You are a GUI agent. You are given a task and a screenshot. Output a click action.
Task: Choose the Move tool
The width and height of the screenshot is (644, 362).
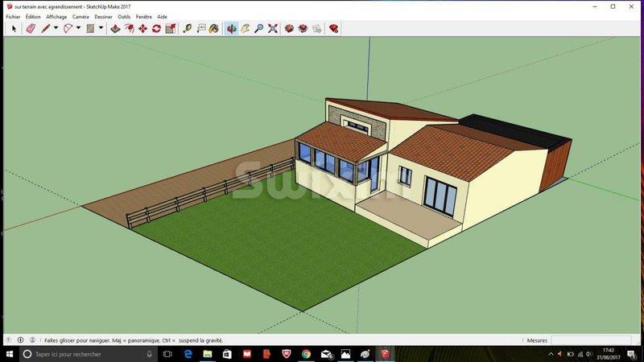point(142,28)
